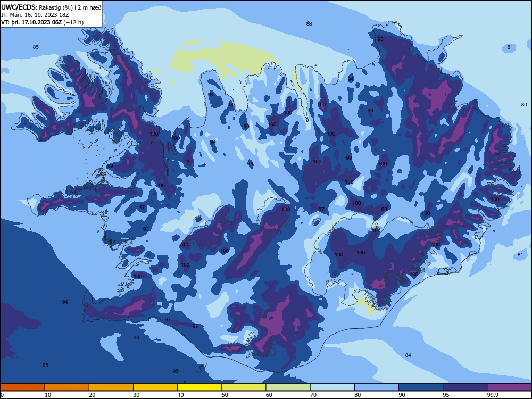Image resolution: width=532 pixels, height=399 pixels.
Task: Click the 85 value northwest of the Westfjords
Action: click(x=36, y=47)
